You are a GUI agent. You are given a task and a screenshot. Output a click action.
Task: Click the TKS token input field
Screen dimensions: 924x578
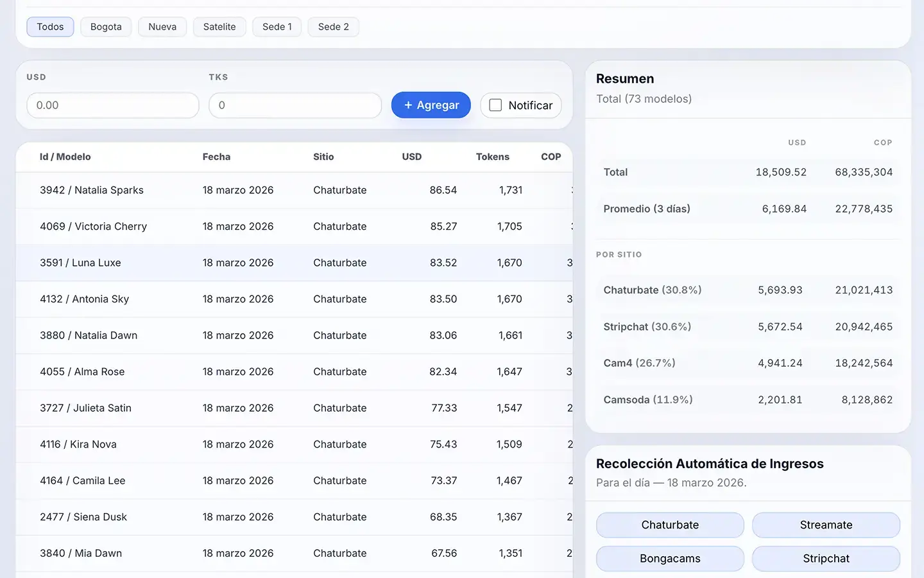[x=295, y=105]
